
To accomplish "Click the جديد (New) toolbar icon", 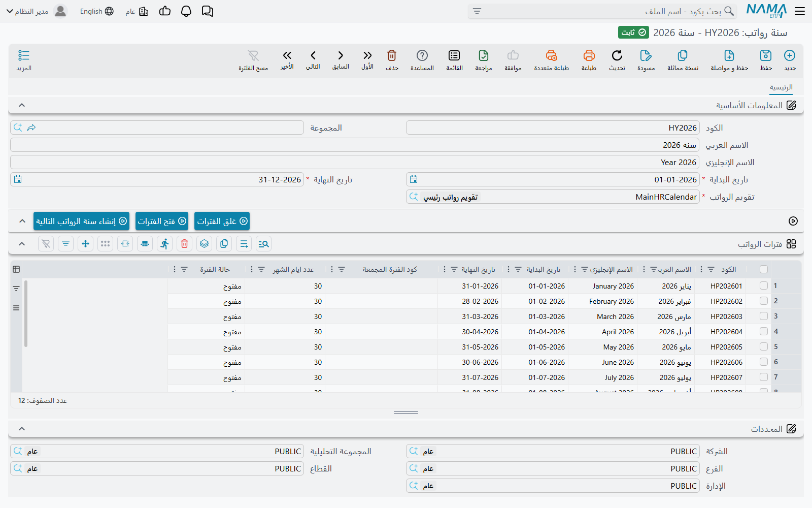I will click(x=790, y=55).
